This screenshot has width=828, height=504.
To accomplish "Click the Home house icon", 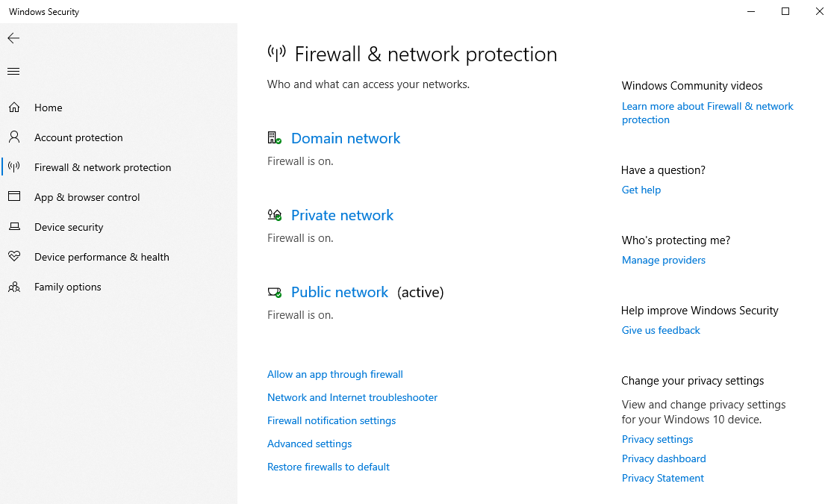I will 14,108.
